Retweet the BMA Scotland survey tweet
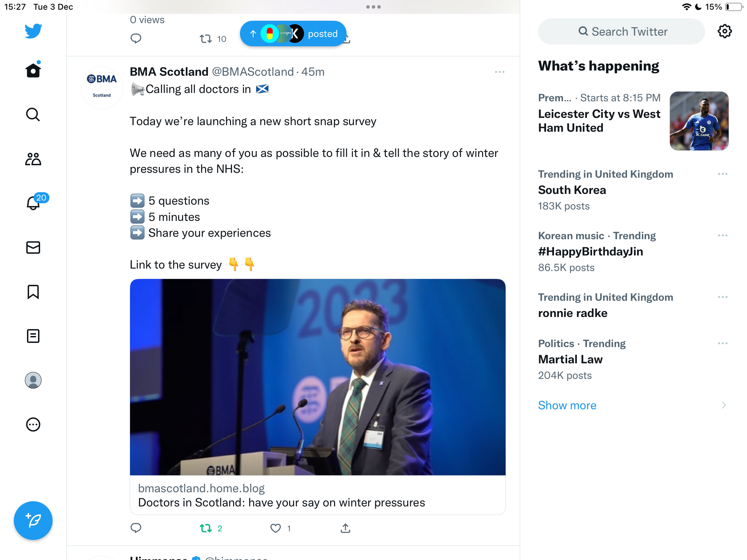The width and height of the screenshot is (747, 560). coord(206,528)
